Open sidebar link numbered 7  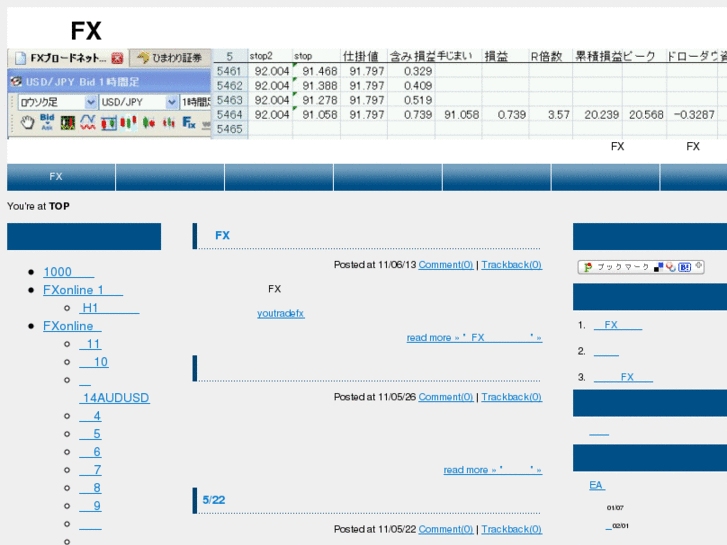(90, 470)
